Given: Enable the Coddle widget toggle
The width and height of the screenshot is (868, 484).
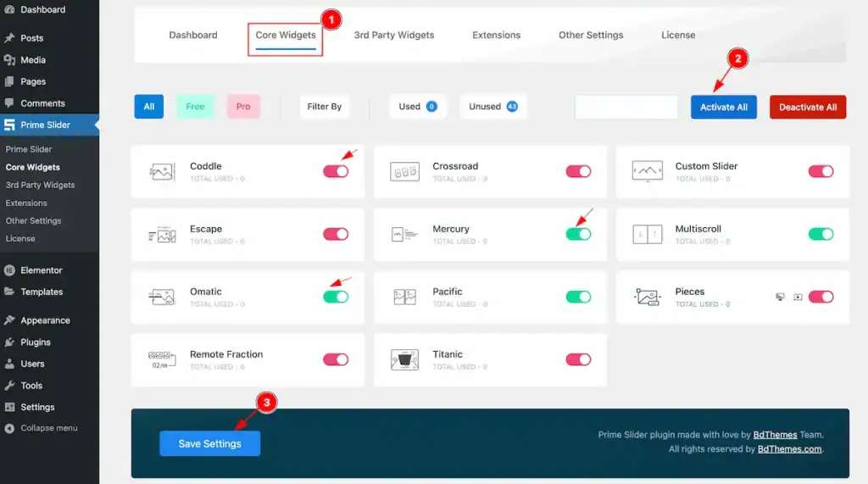Looking at the screenshot, I should (336, 171).
